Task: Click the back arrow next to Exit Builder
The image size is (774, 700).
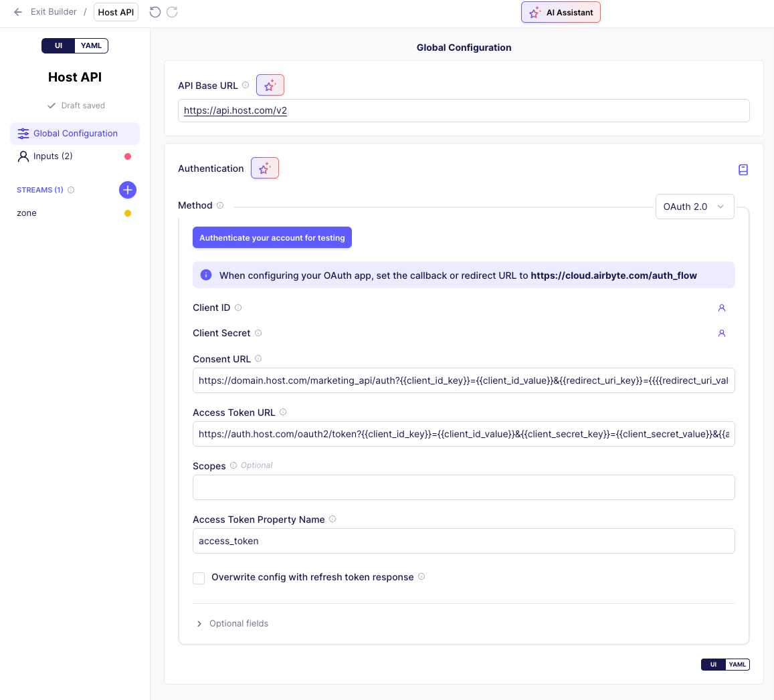Action: pyautogui.click(x=17, y=12)
